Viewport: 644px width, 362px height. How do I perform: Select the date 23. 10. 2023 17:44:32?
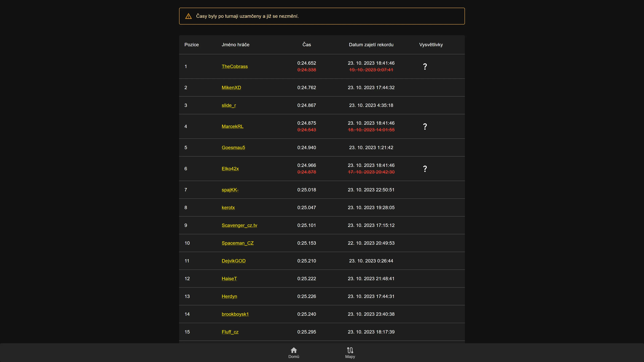tap(371, 87)
